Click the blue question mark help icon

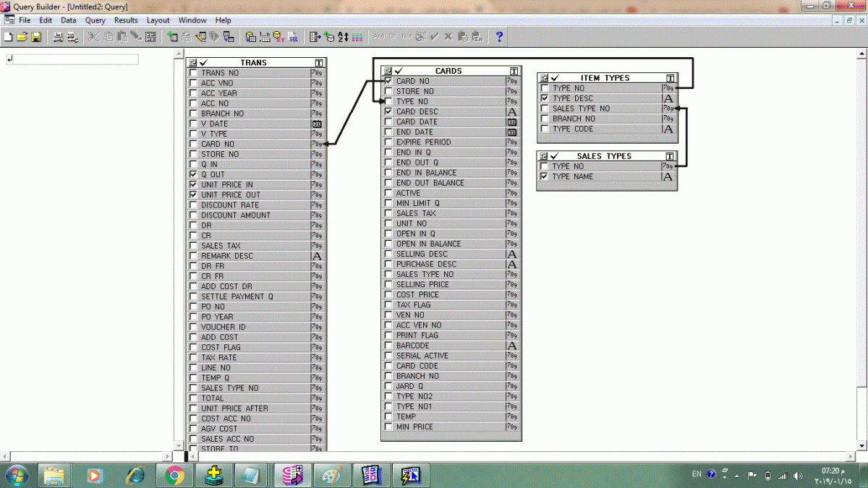pos(499,37)
